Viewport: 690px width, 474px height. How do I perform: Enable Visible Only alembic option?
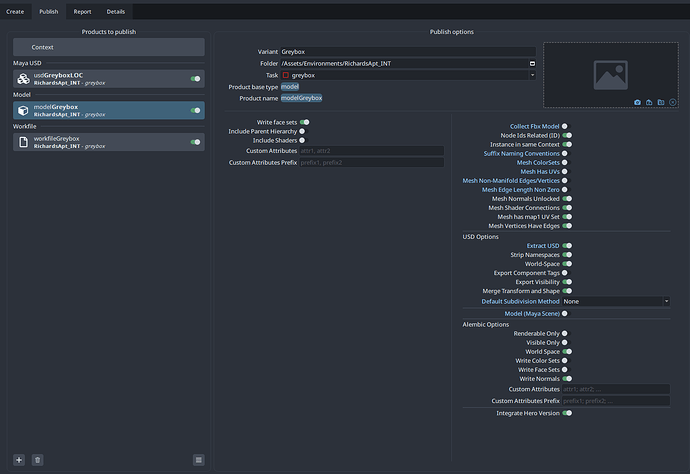point(565,342)
